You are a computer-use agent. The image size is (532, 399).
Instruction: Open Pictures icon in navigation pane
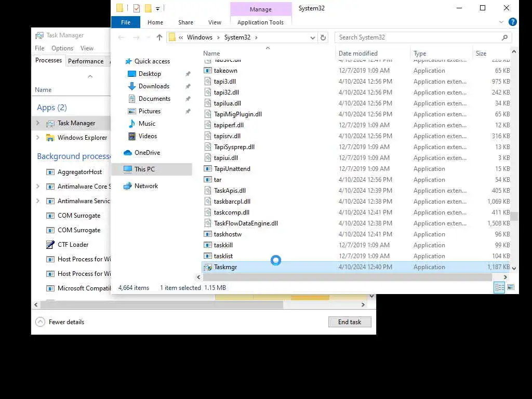pyautogui.click(x=131, y=111)
